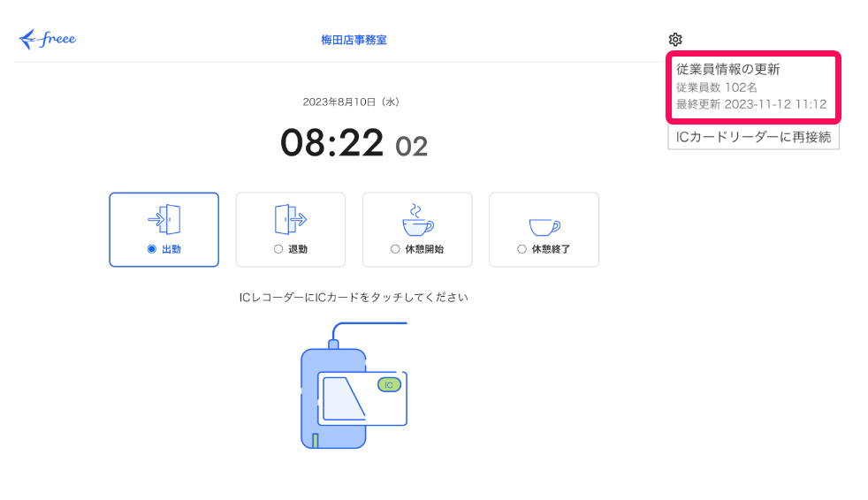Click the freee logo
The height and width of the screenshot is (500, 868).
coord(48,39)
